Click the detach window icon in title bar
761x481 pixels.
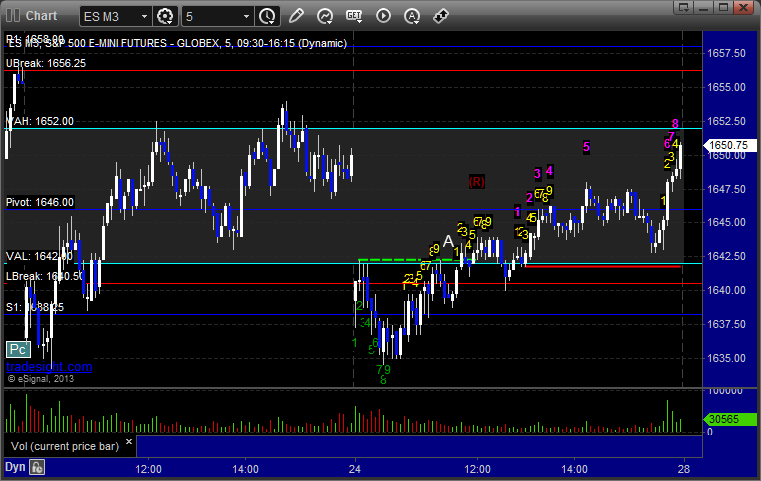pyautogui.click(x=684, y=7)
